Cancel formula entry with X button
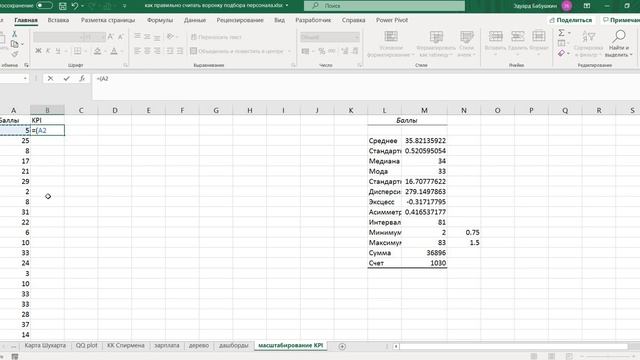This screenshot has height=360, width=640. pos(50,78)
